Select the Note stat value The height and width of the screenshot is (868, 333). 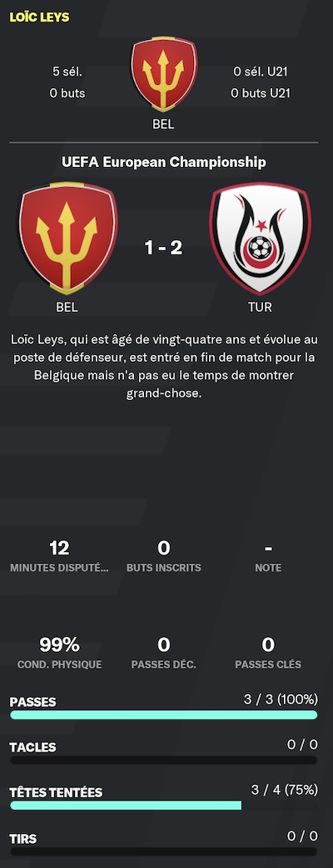pyautogui.click(x=268, y=548)
